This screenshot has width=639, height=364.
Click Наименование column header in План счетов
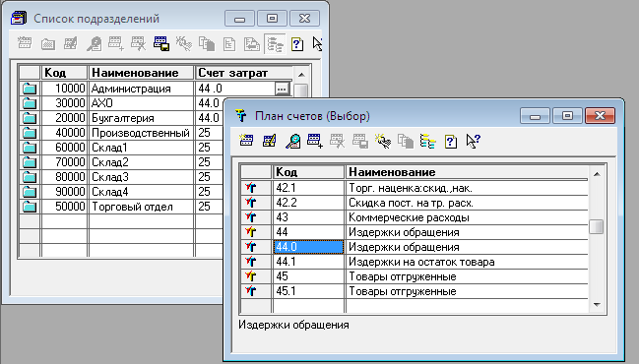tap(467, 172)
